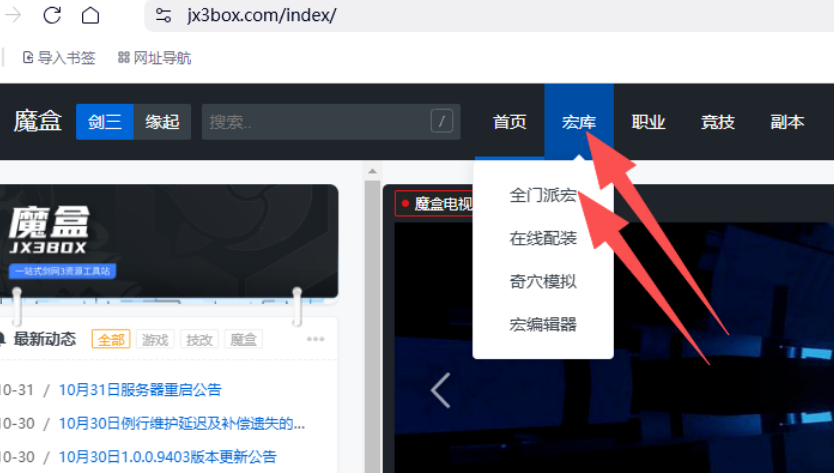The image size is (834, 473).
Task: Switch to 剑三 game mode
Action: click(105, 122)
